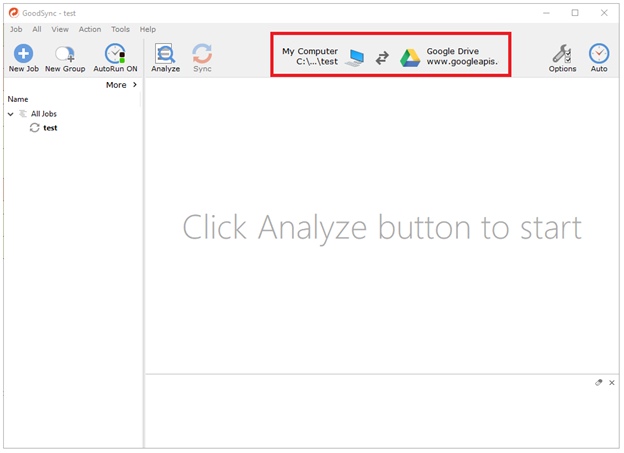This screenshot has height=453, width=624.
Task: Open the Job menu
Action: [x=16, y=29]
